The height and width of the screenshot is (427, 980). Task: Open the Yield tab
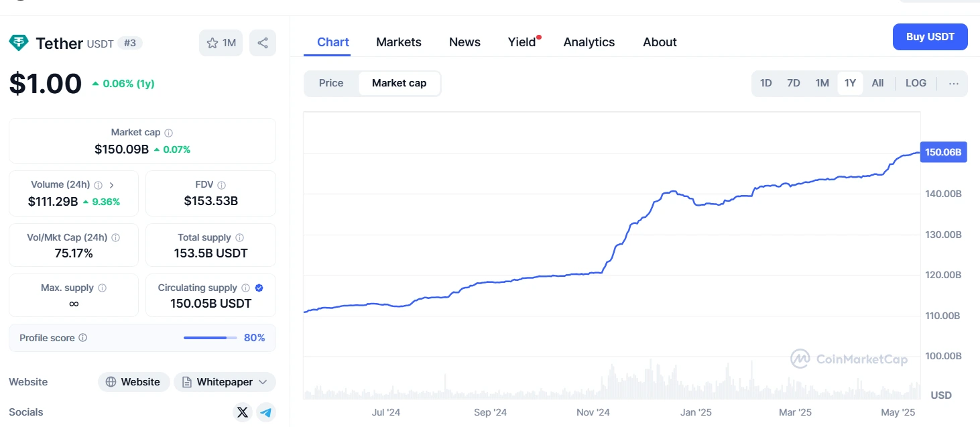point(522,42)
